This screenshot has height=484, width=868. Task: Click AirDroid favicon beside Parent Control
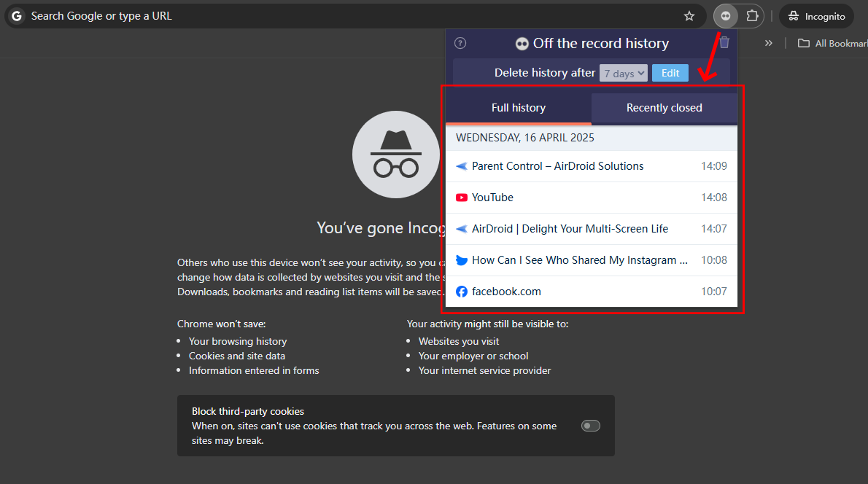[461, 166]
